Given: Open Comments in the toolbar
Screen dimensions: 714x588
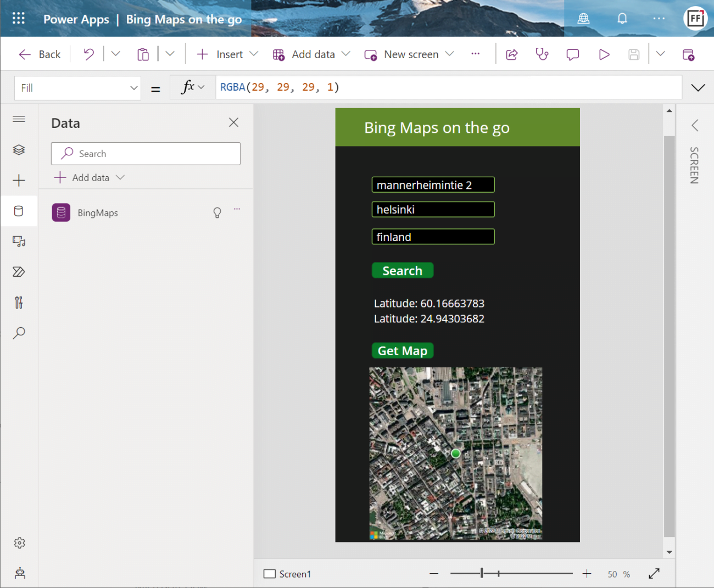Looking at the screenshot, I should click(572, 54).
